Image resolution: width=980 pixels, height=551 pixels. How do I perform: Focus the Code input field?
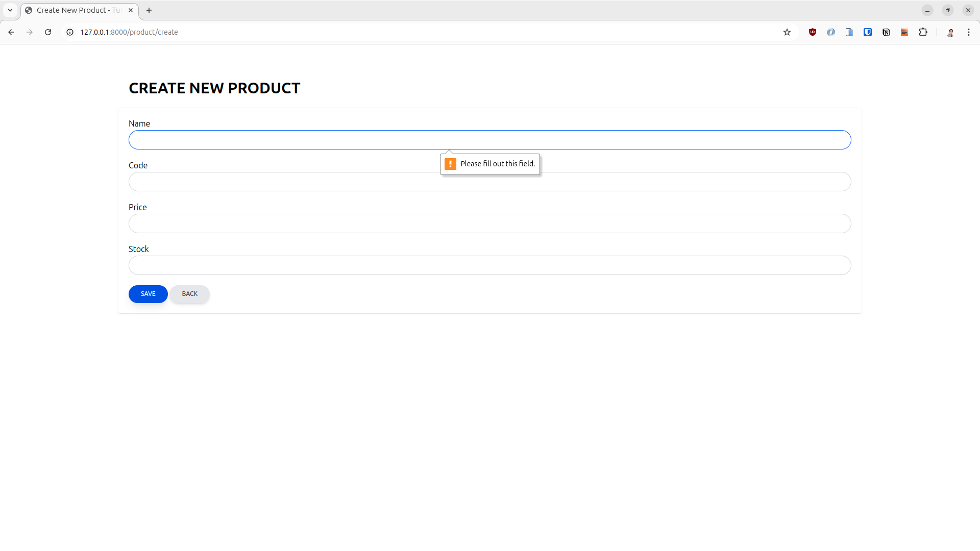tap(489, 182)
